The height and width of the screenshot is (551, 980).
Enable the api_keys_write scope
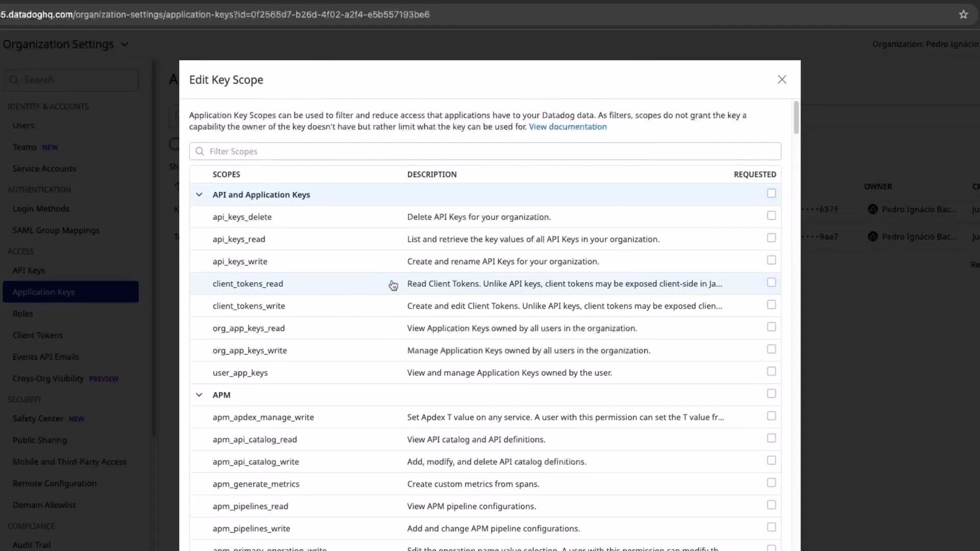[771, 260]
